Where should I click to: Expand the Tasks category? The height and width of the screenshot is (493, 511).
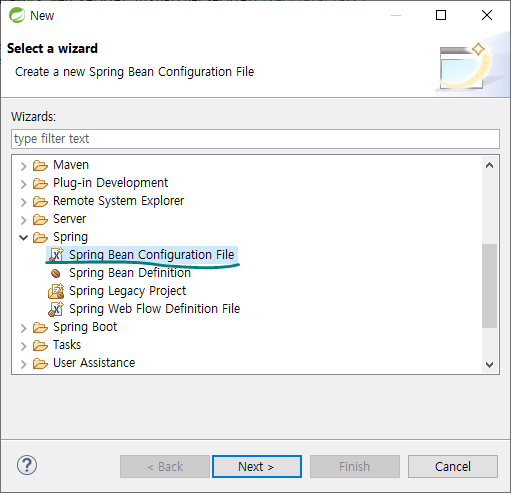coord(23,346)
